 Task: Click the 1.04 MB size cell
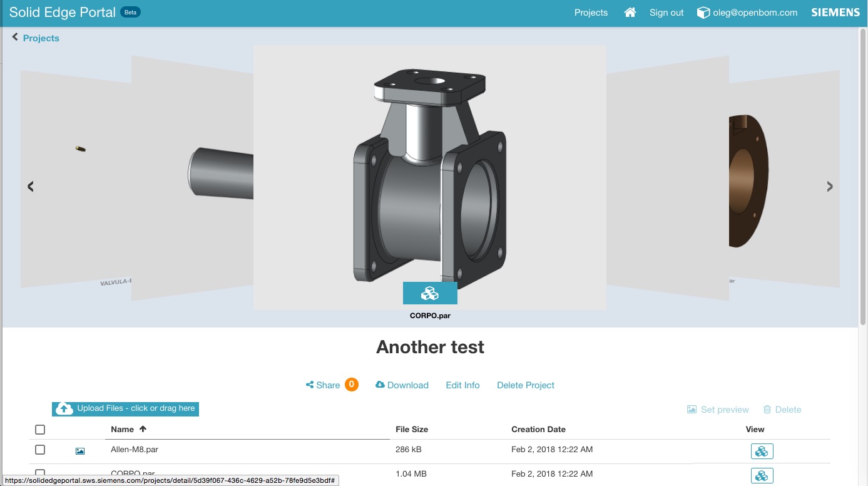tap(411, 474)
